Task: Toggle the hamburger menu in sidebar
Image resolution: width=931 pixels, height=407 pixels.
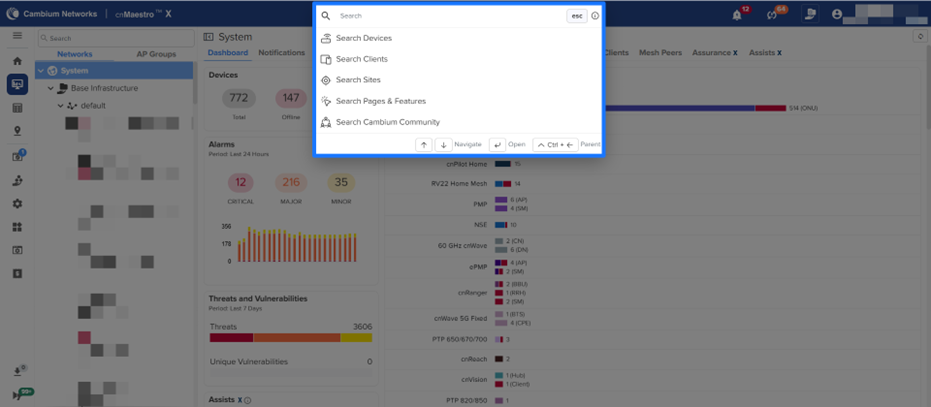Action: (x=17, y=36)
